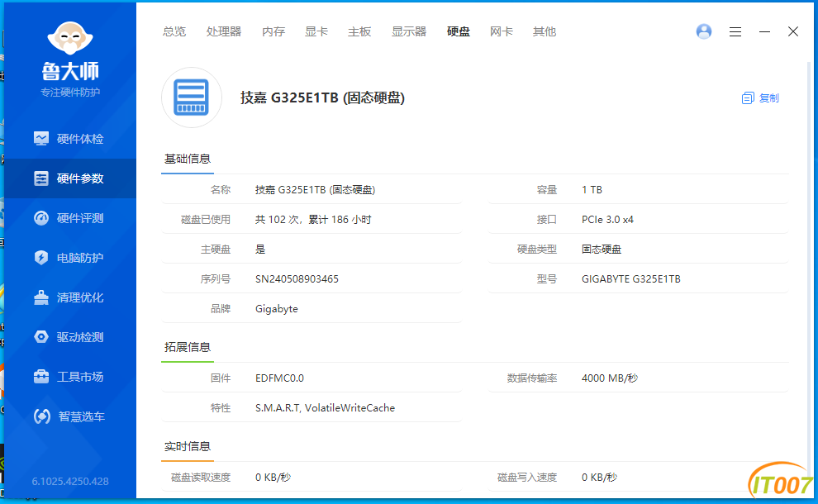818x504 pixels.
Task: Open 工具市场 tool market
Action: (x=69, y=377)
